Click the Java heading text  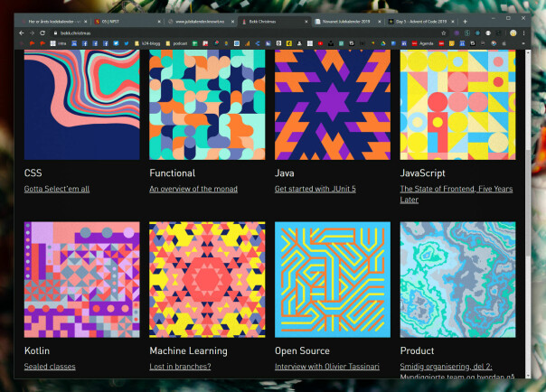tap(285, 173)
